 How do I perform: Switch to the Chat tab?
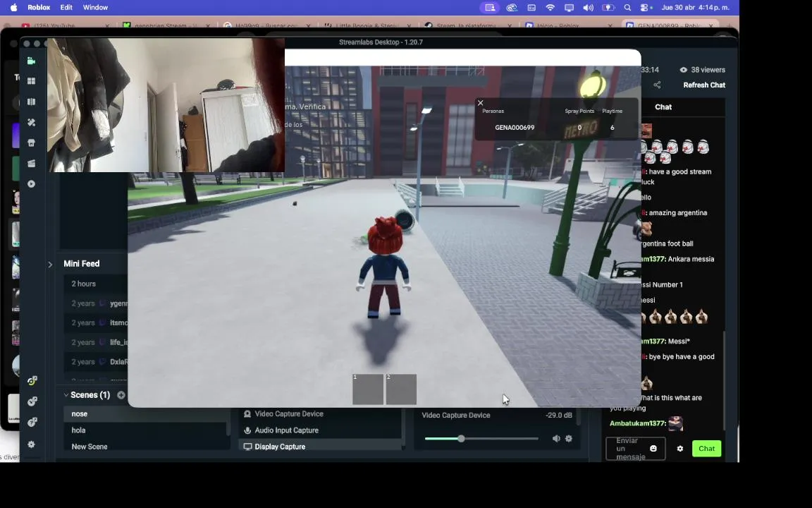(x=663, y=107)
